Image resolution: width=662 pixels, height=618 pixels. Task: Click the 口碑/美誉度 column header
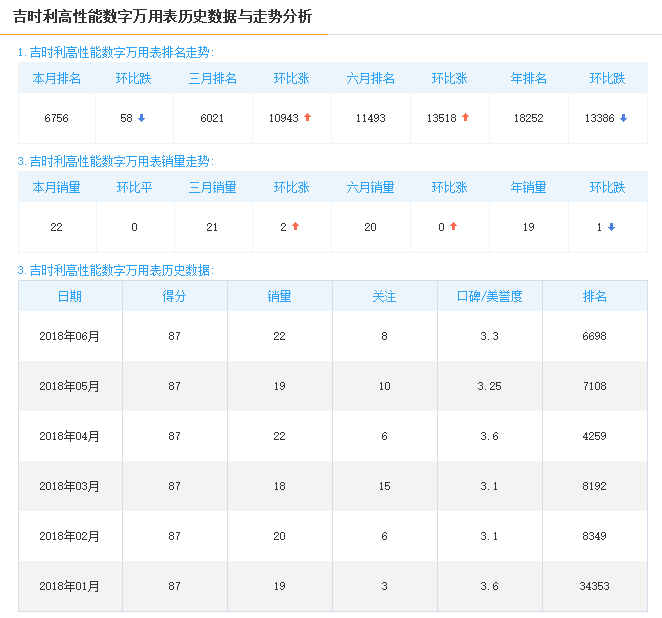[x=489, y=296]
